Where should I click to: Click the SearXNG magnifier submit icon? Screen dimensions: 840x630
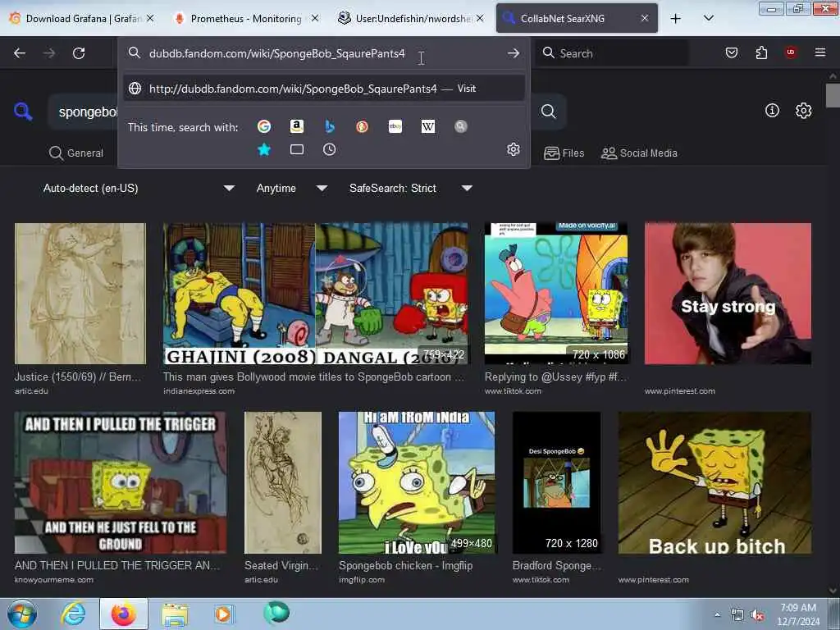click(548, 112)
